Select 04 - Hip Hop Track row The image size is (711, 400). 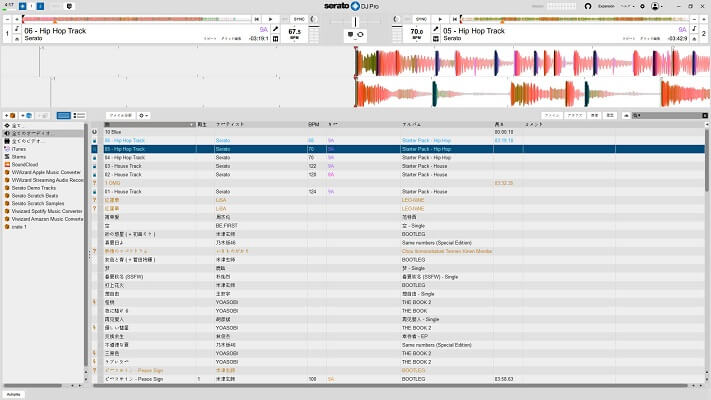(x=399, y=157)
